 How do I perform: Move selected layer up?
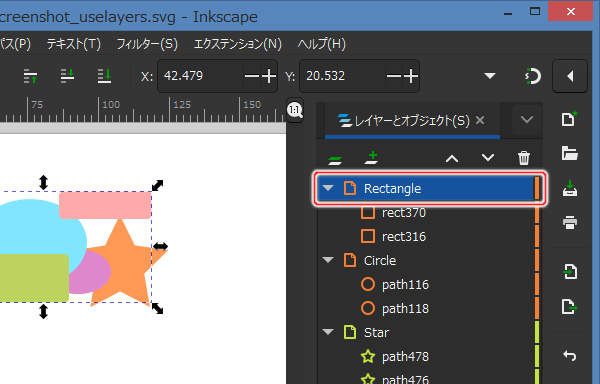pyautogui.click(x=452, y=158)
